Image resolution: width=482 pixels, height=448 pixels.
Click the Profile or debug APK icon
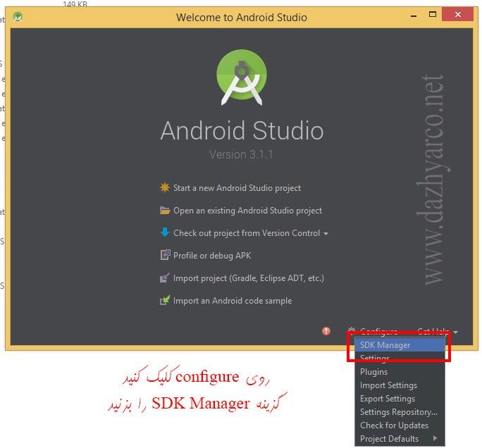[165, 256]
